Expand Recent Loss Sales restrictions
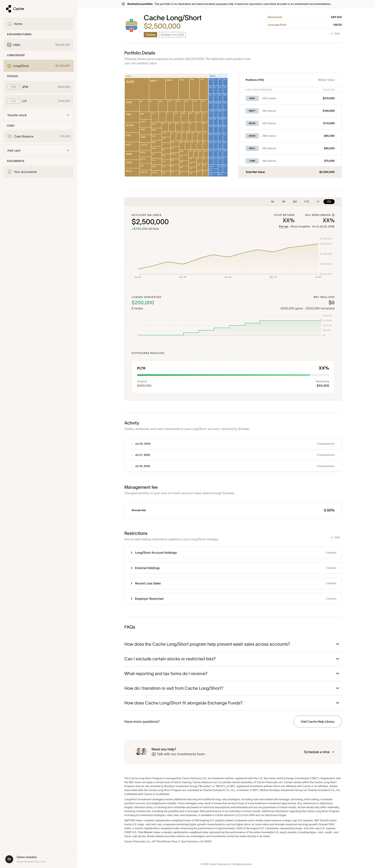Screen dimensions: 375x868 coord(233,583)
